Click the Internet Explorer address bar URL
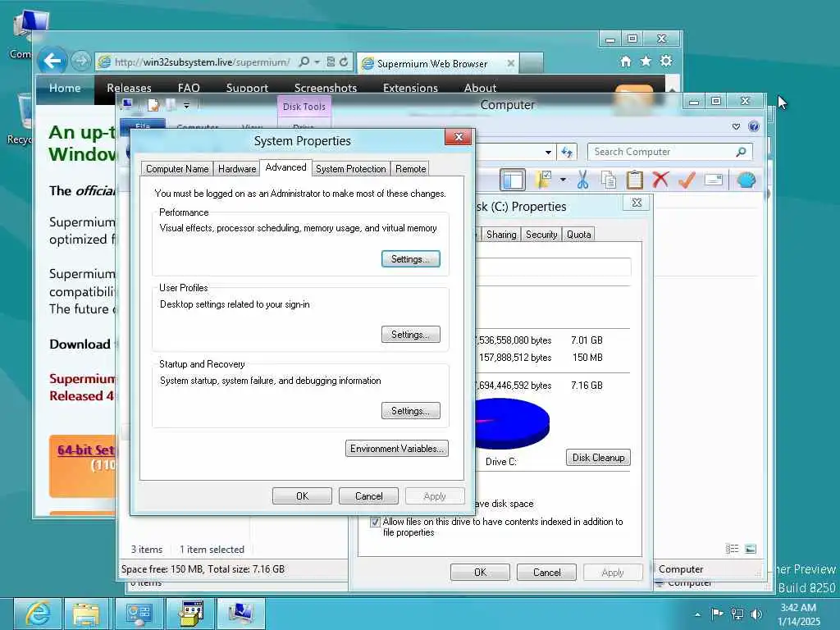 [x=202, y=62]
